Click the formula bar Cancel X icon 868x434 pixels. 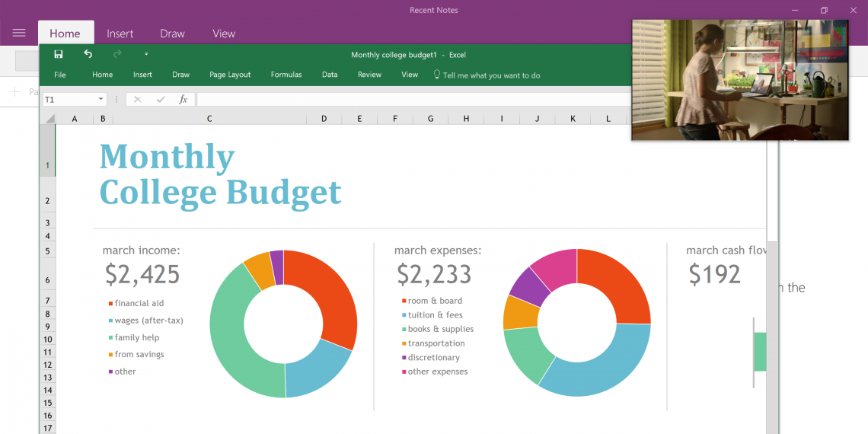[x=138, y=99]
